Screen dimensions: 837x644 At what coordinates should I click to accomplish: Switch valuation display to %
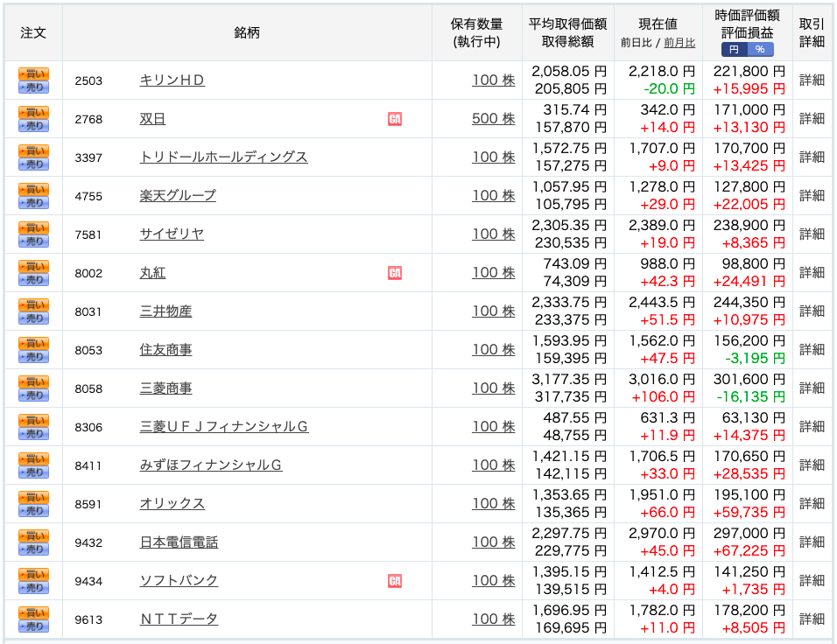(x=760, y=49)
